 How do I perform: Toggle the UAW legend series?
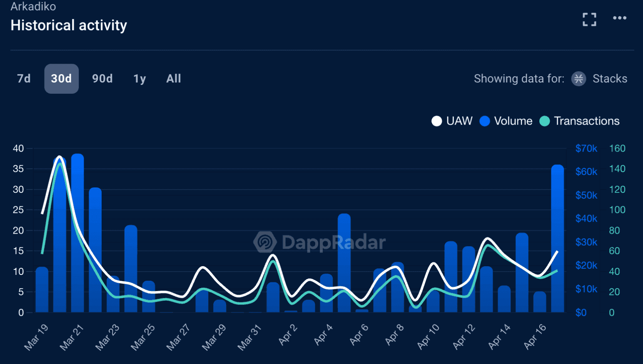click(x=452, y=121)
